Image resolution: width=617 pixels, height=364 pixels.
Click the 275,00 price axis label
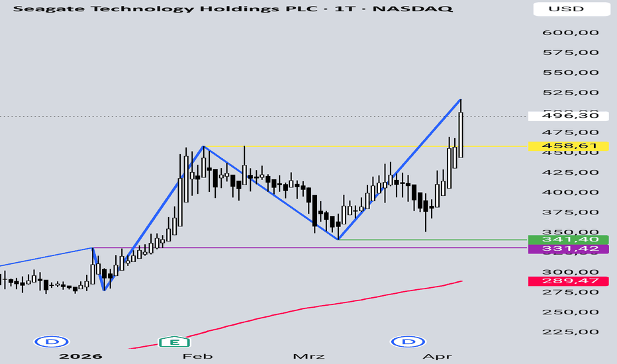(570, 292)
